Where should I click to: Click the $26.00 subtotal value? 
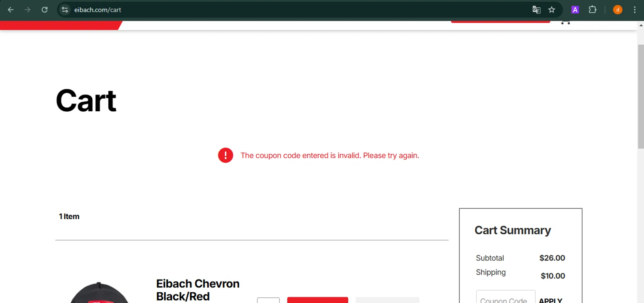click(552, 258)
